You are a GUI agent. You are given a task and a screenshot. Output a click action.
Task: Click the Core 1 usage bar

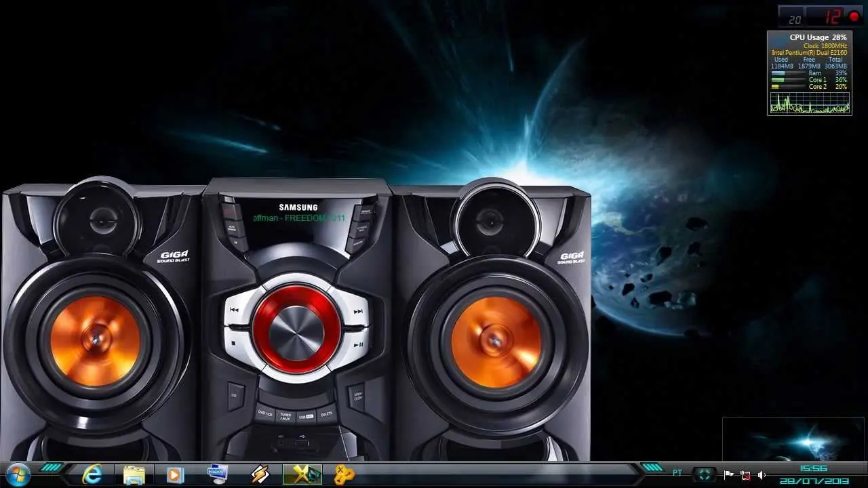(788, 80)
